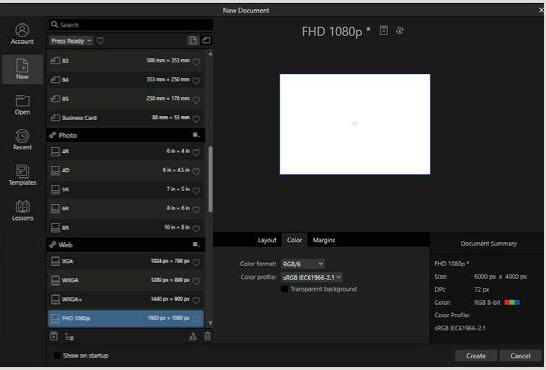Open the Press Ready category dropdown
The width and height of the screenshot is (546, 370).
71,41
